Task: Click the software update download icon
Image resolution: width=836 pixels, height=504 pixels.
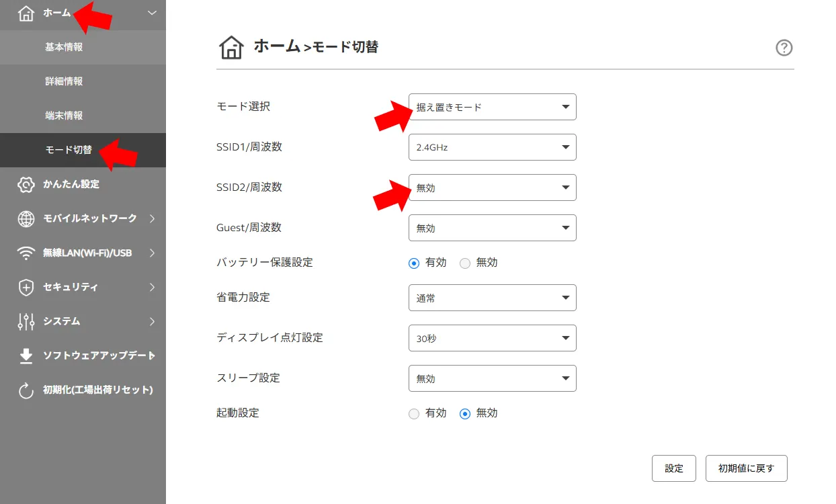Action: coord(26,356)
